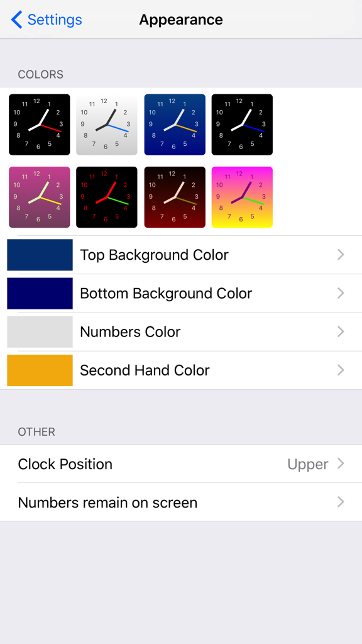The height and width of the screenshot is (644, 362).
Task: Select the black clock with red second hand
Action: pos(39,124)
